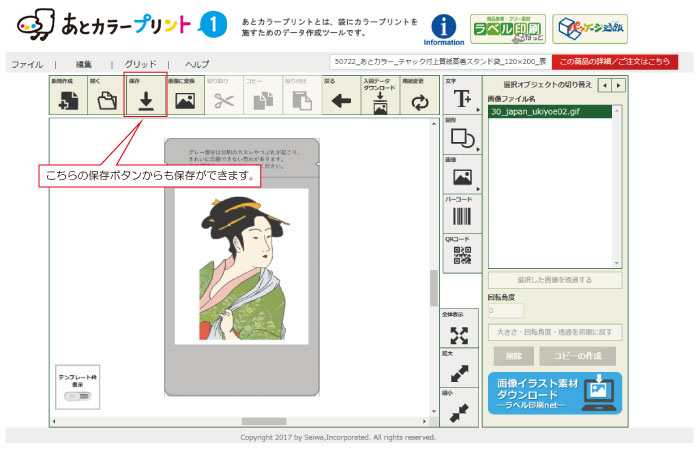Image resolution: width=700 pixels, height=450 pixels.
Task: Switch to next object with right arrow
Action: [x=618, y=85]
